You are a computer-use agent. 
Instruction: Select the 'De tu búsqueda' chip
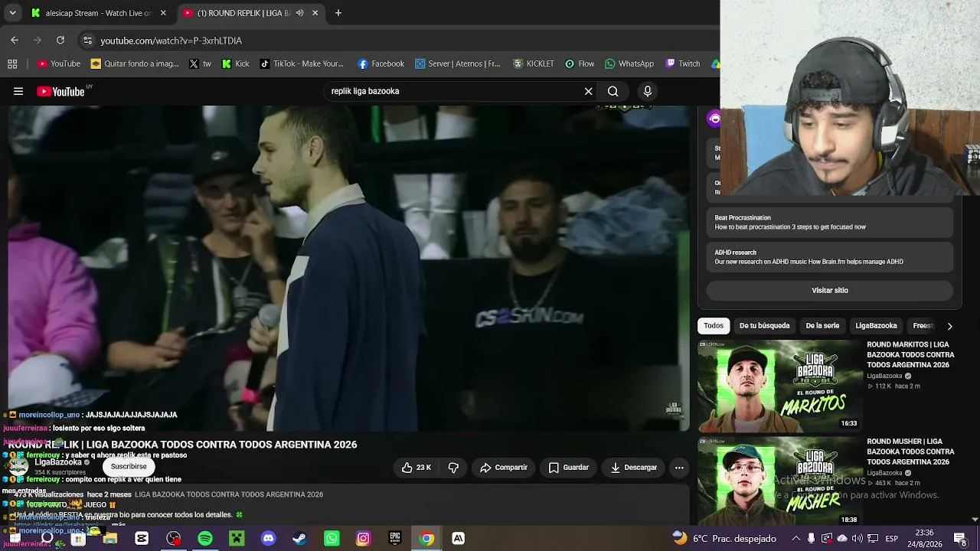coord(764,326)
